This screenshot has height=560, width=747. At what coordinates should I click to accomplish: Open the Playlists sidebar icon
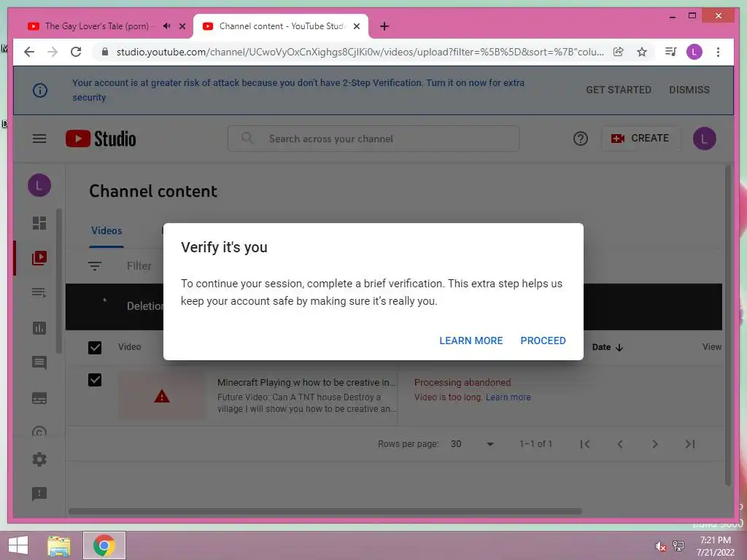(39, 292)
